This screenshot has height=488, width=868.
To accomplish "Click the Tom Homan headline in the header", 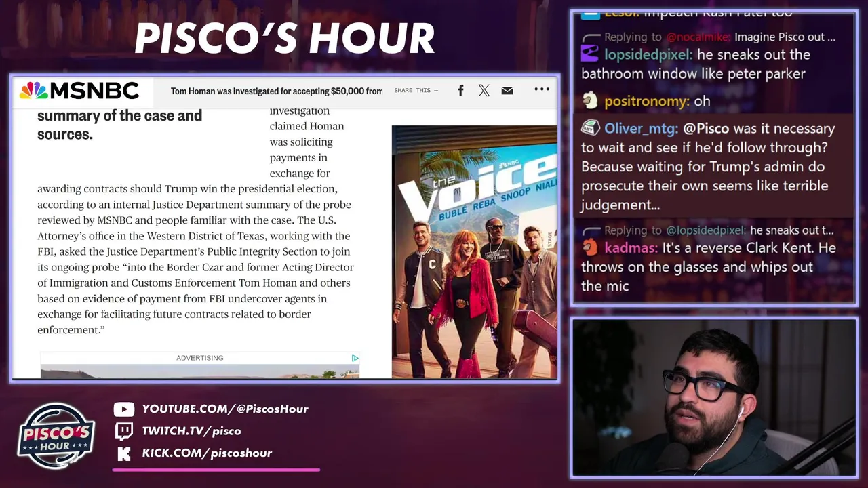I will [x=277, y=91].
